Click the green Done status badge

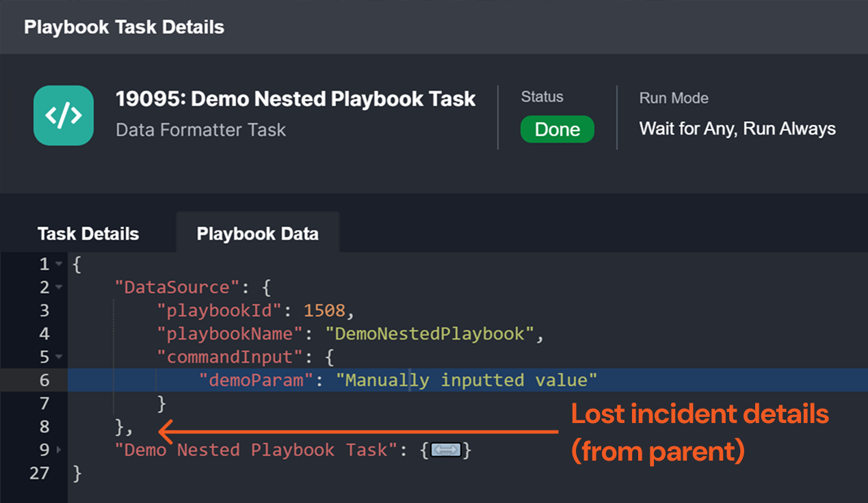click(x=557, y=130)
